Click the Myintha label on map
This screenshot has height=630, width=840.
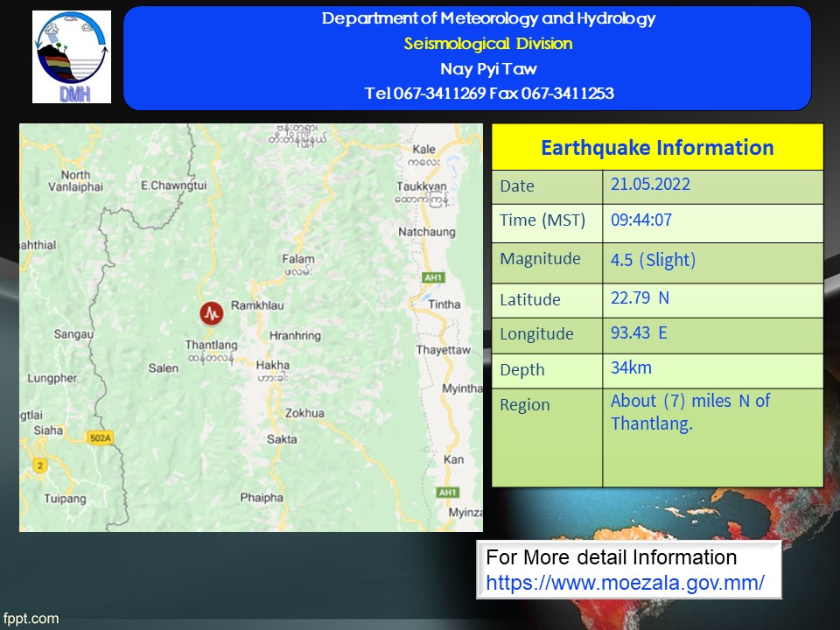click(x=462, y=388)
